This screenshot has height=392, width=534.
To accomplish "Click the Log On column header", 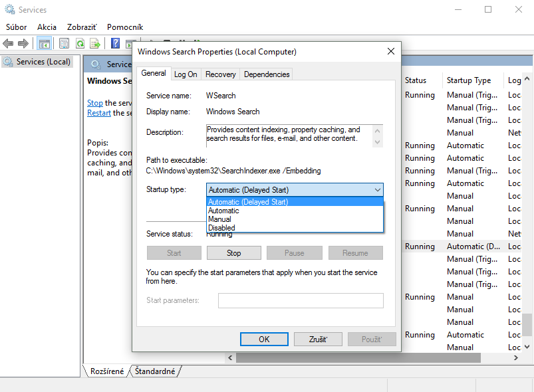I will (x=513, y=80).
